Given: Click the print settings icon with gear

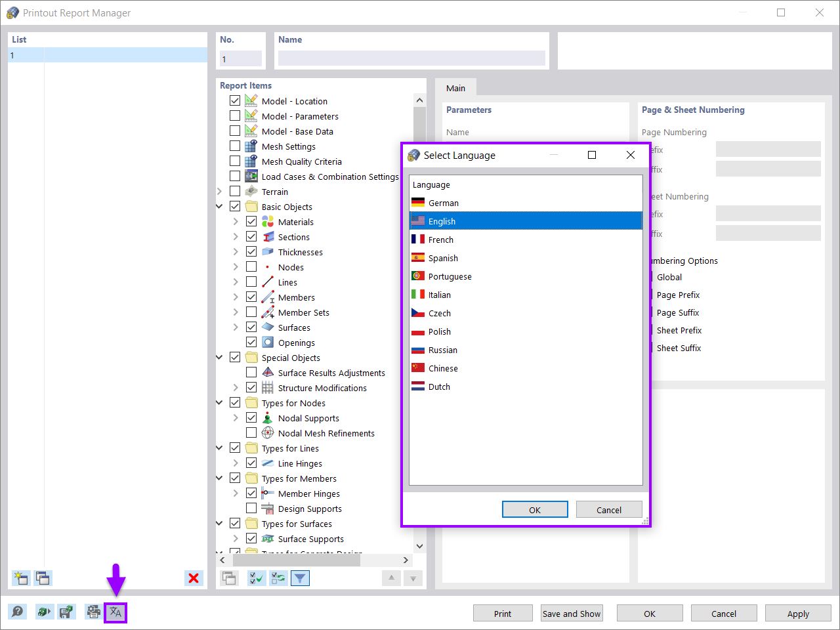Looking at the screenshot, I should point(92,612).
